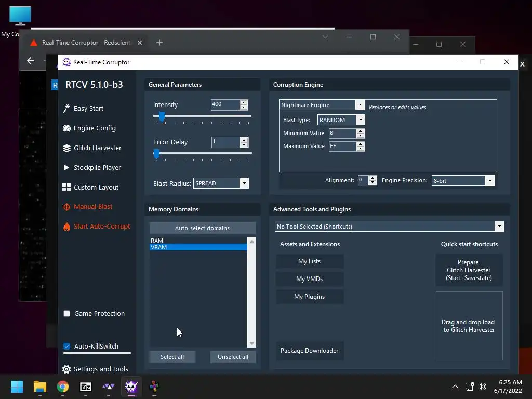Click the Auto-select domains button

click(x=202, y=228)
